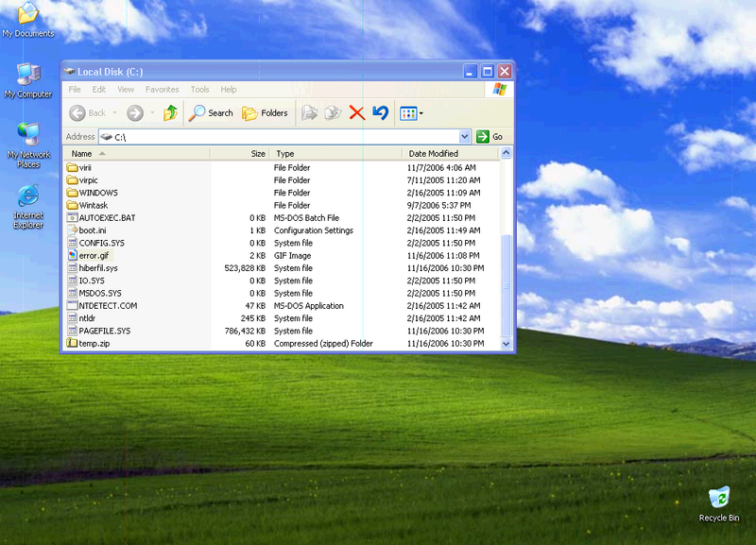Viewport: 756px width, 545px height.
Task: Select the IO.SYS file icon
Action: pyautogui.click(x=73, y=281)
